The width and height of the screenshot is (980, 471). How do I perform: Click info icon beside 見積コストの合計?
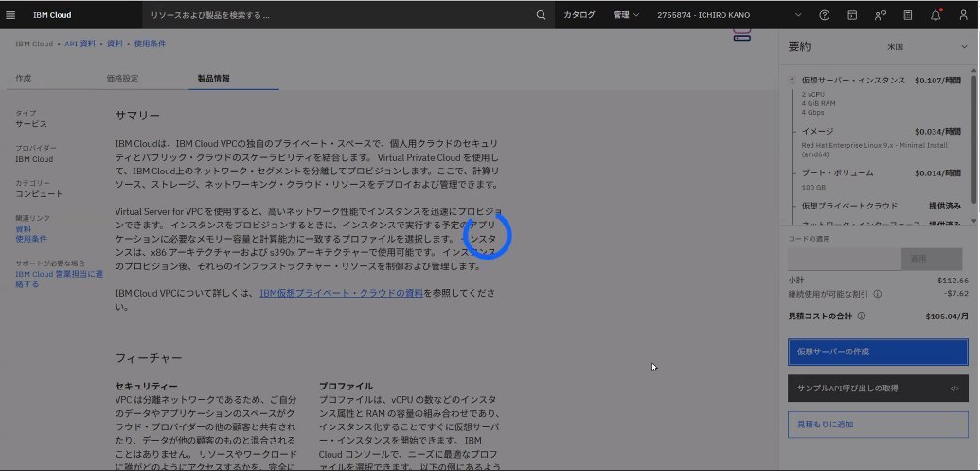coord(862,316)
